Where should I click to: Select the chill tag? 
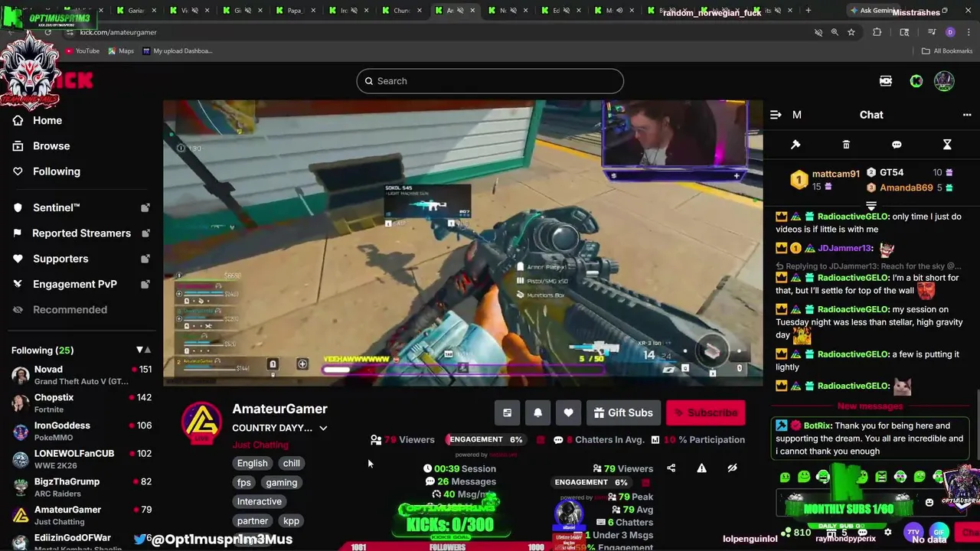tap(291, 463)
